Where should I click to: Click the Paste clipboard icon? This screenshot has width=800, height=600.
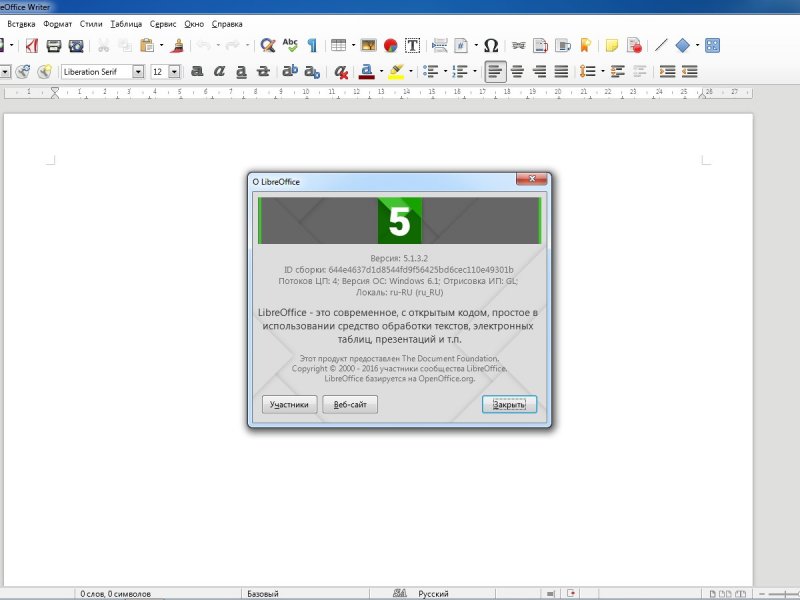click(x=147, y=46)
